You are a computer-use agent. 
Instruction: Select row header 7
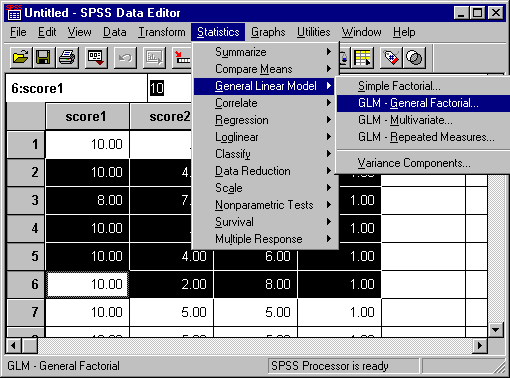[x=26, y=312]
